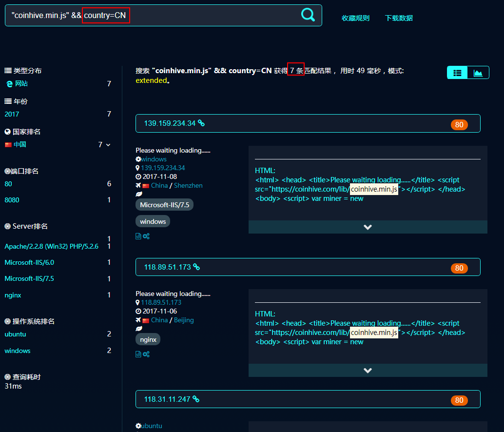Click Microsoft-IIS/7.5 tag pill
Viewport: 504px width, 432px height.
[165, 205]
